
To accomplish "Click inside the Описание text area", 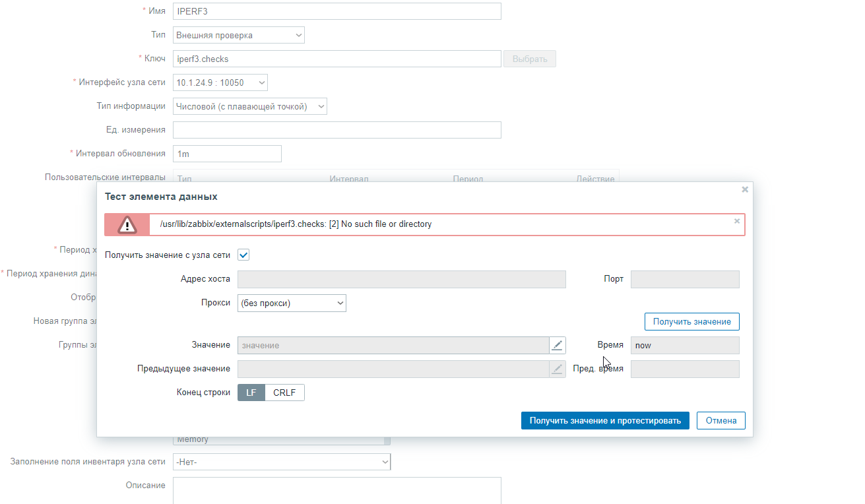I will click(336, 489).
